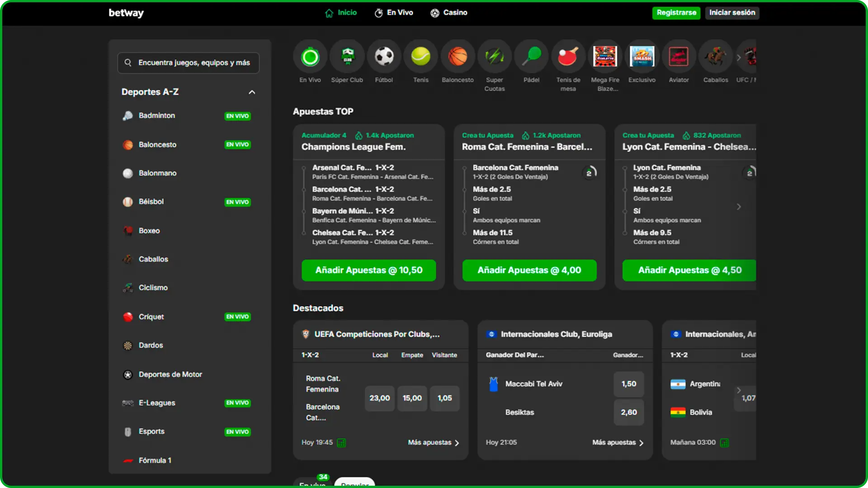
Task: Focus the Encuentra juegos search field
Action: [x=189, y=62]
